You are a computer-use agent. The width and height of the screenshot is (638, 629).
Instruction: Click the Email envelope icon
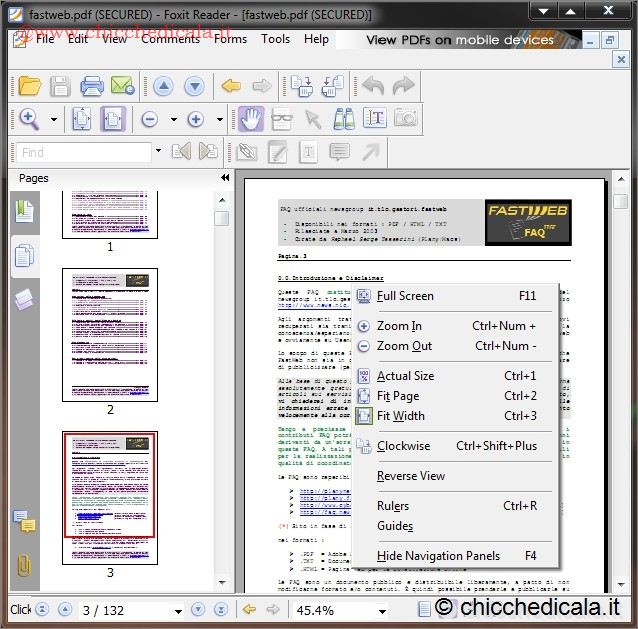(122, 86)
